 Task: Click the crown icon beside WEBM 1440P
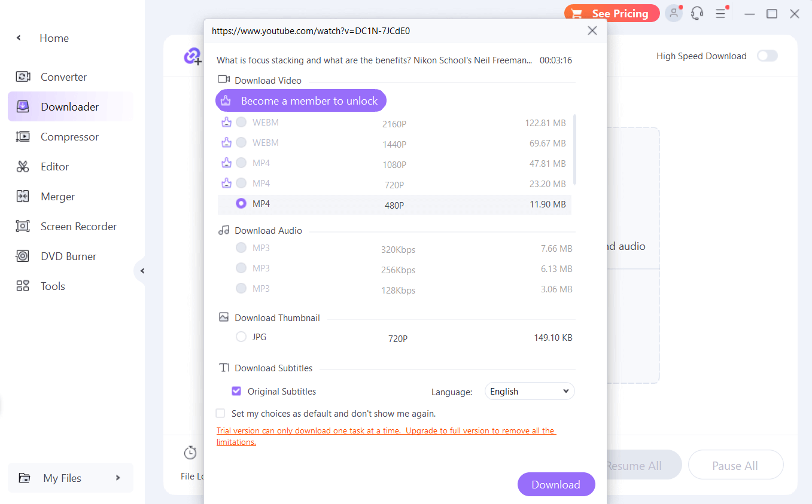[x=226, y=143]
